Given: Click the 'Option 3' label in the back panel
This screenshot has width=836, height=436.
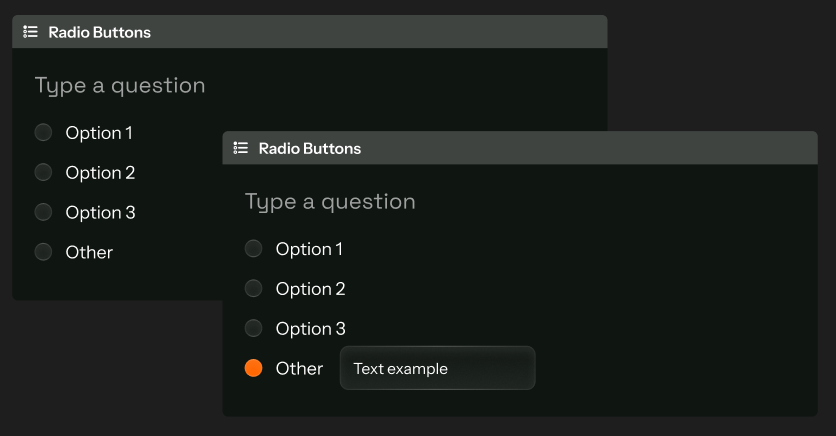Looking at the screenshot, I should coord(100,212).
